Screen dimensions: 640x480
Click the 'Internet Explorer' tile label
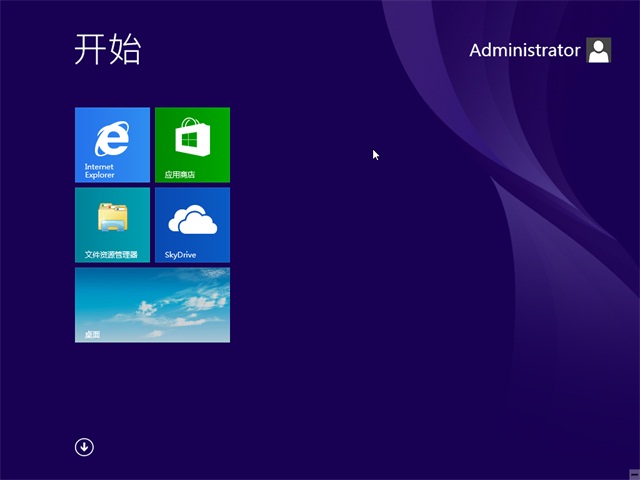[x=100, y=171]
